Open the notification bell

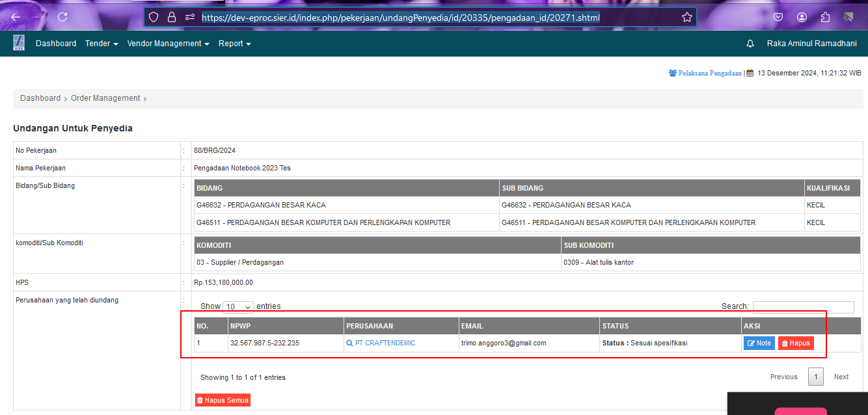[750, 44]
